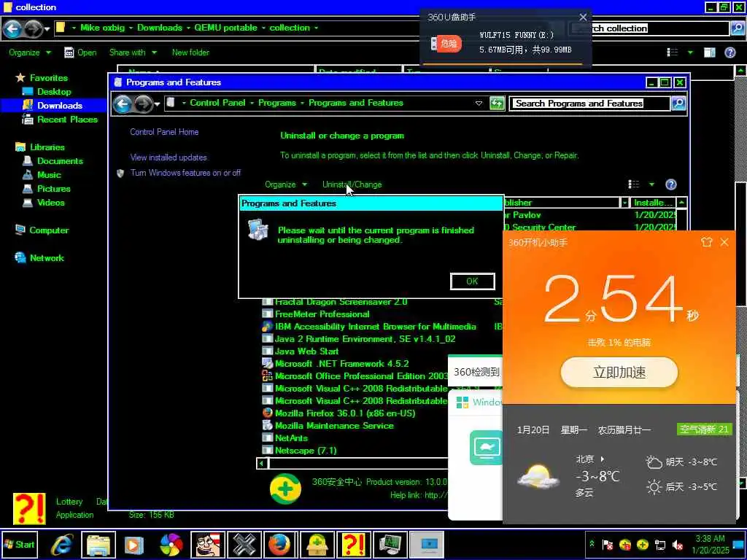747x560 pixels.
Task: Open the system clock showing 3:38 AM
Action: [711, 544]
